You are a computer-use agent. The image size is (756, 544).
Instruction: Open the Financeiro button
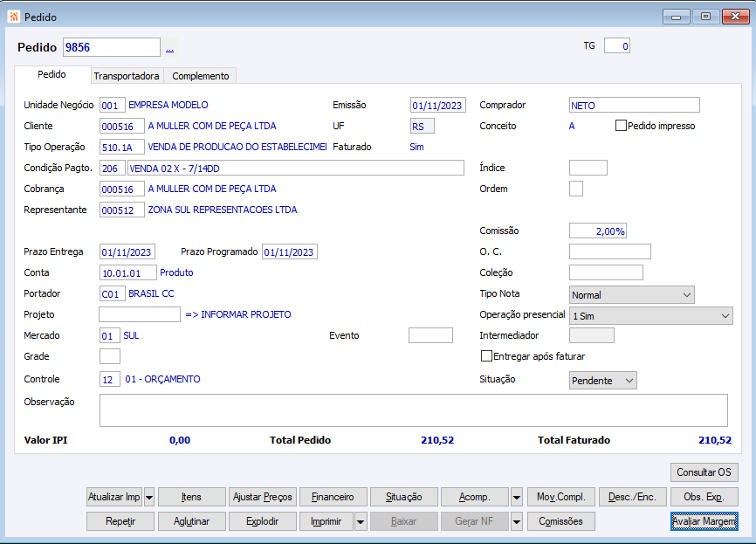pos(333,497)
